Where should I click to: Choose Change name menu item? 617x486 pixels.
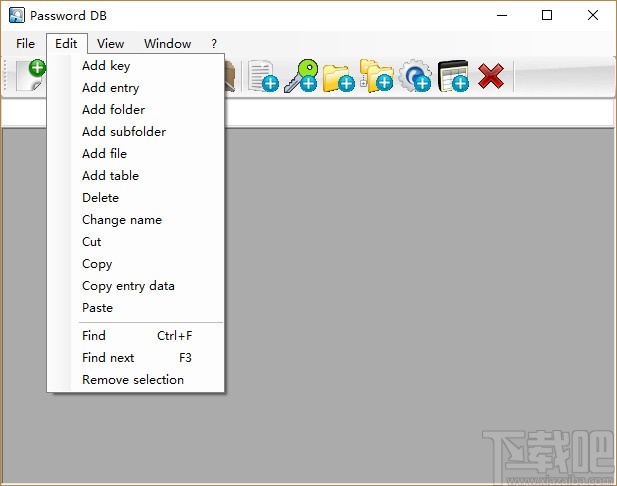pyautogui.click(x=136, y=220)
